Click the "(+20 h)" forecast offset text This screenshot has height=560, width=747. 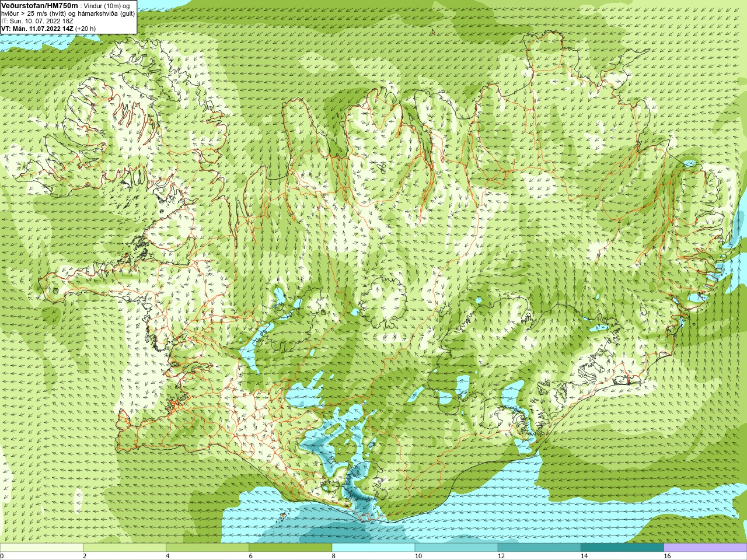click(x=86, y=29)
